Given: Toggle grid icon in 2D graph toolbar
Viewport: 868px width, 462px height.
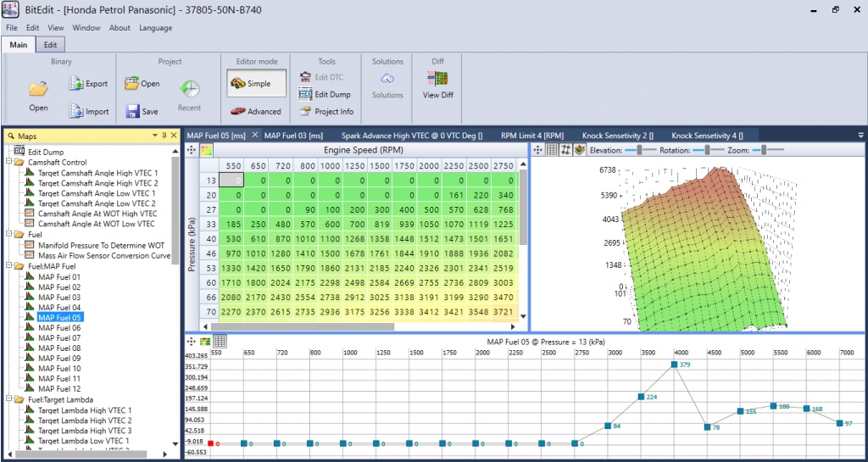Looking at the screenshot, I should tap(220, 342).
